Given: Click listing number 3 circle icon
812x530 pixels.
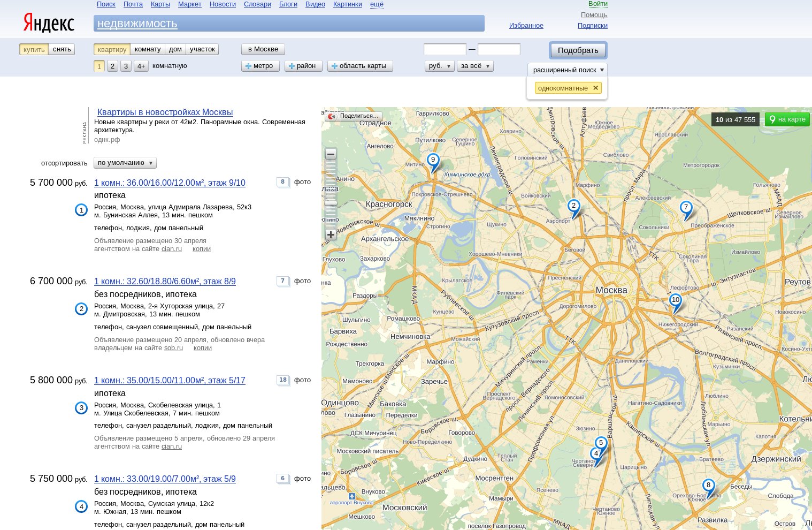Looking at the screenshot, I should pos(81,408).
